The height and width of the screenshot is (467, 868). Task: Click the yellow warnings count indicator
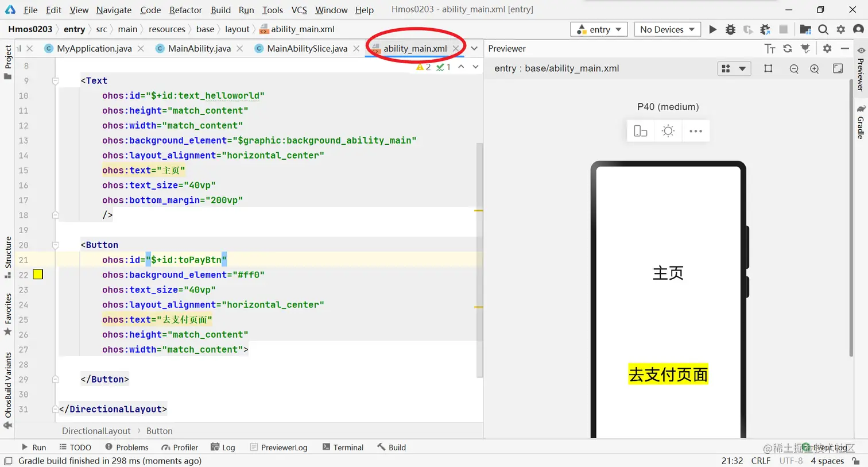coord(423,67)
